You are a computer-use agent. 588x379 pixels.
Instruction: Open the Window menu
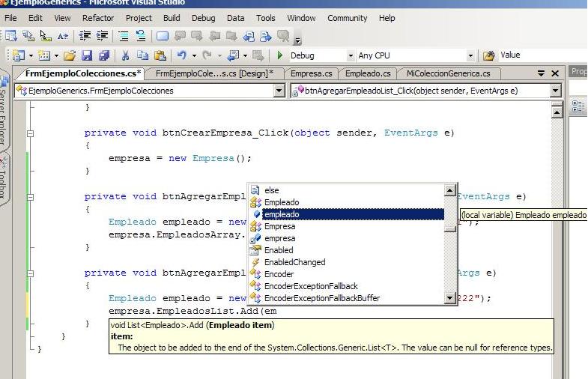click(302, 18)
